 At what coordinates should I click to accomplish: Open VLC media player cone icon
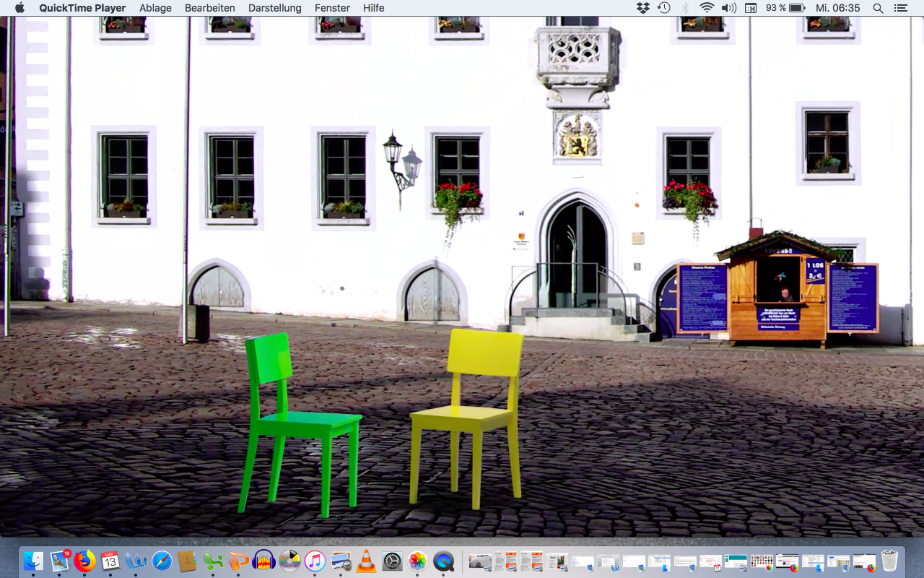(367, 561)
